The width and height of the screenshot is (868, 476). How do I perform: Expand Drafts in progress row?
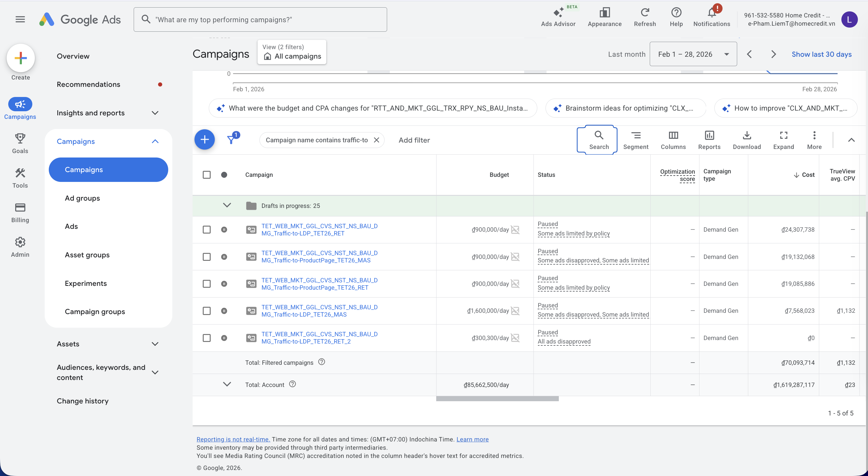coord(227,205)
